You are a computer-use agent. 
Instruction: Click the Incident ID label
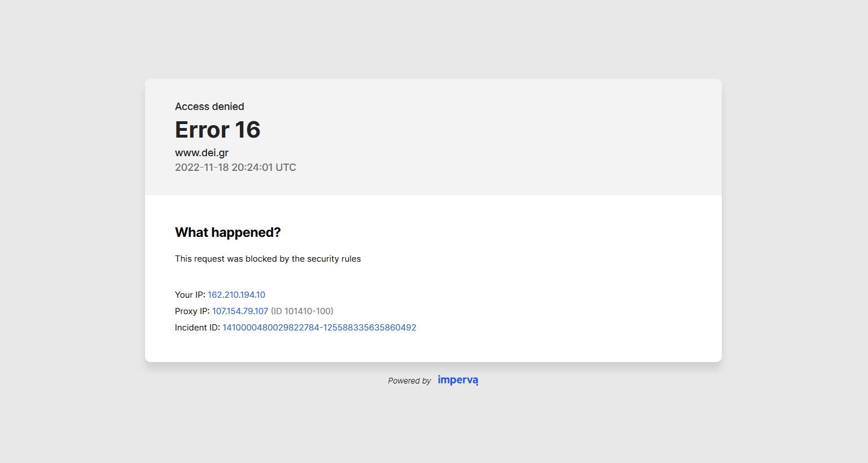198,328
